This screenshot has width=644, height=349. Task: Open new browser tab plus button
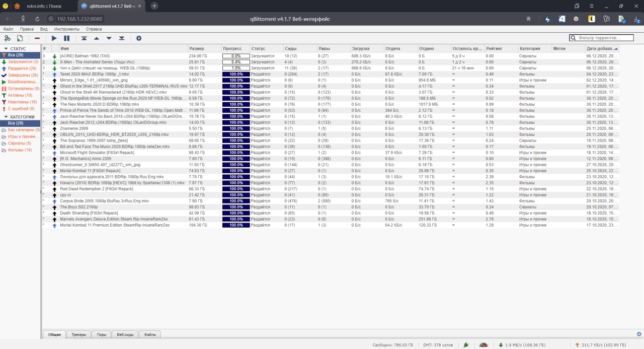(x=154, y=6)
